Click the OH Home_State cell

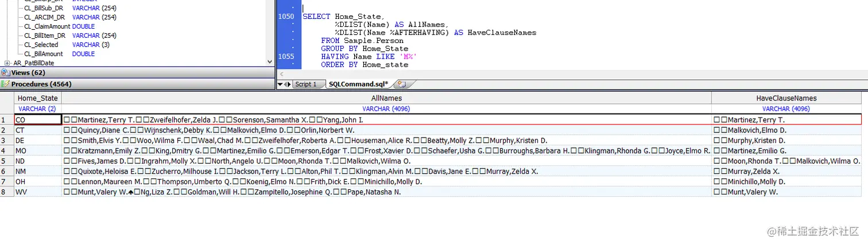click(x=37, y=182)
